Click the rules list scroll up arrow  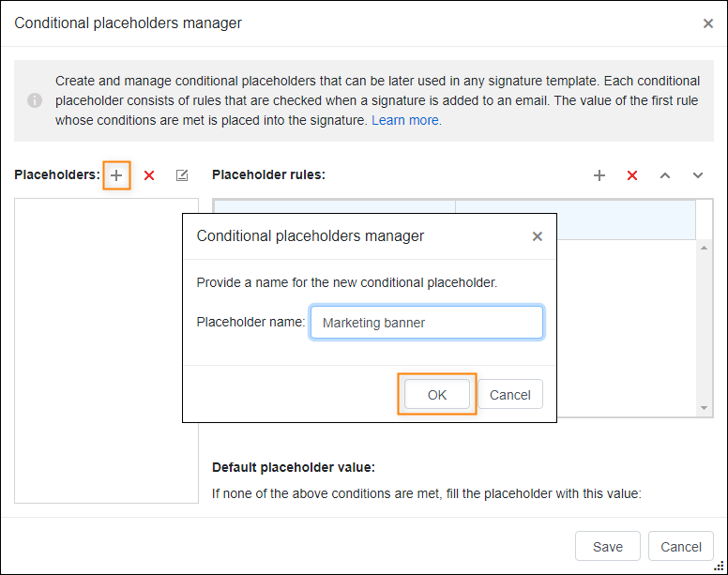(x=705, y=248)
